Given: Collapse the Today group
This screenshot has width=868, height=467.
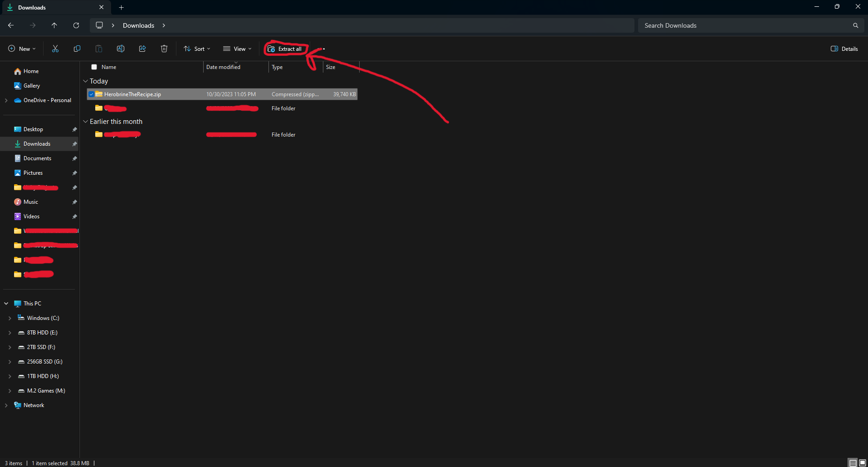Looking at the screenshot, I should [85, 81].
